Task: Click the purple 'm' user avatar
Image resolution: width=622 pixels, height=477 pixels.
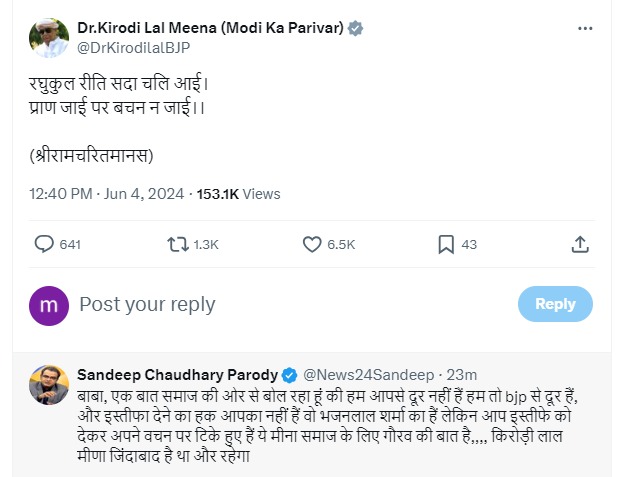Action: (49, 305)
